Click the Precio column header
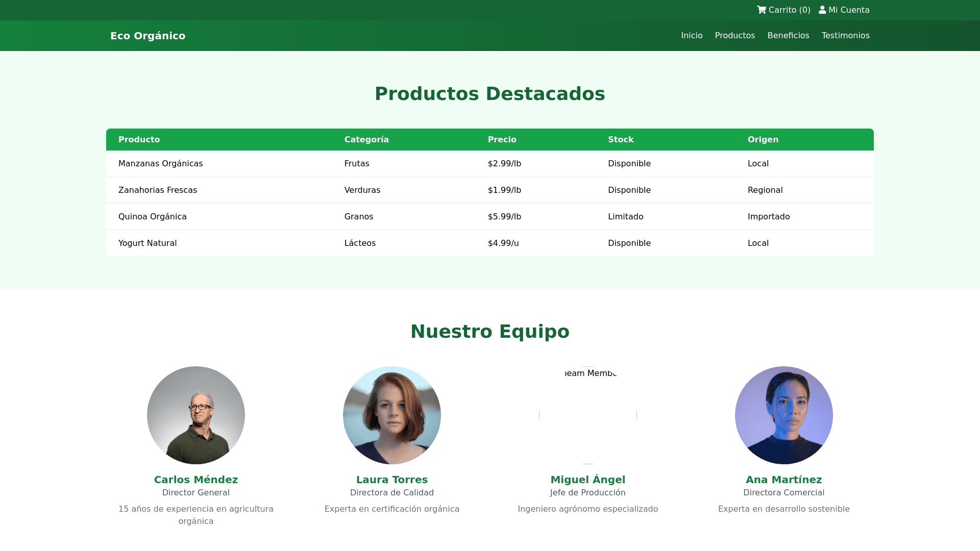 coord(502,140)
